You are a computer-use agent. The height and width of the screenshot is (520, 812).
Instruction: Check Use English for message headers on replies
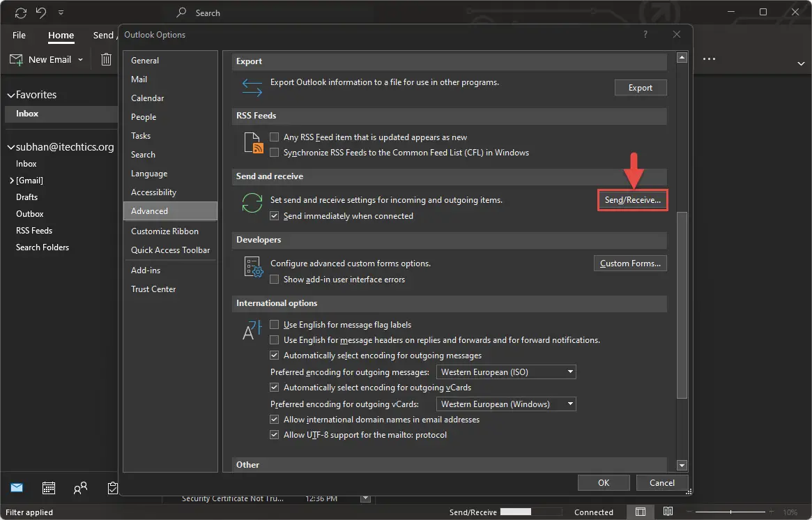(275, 340)
